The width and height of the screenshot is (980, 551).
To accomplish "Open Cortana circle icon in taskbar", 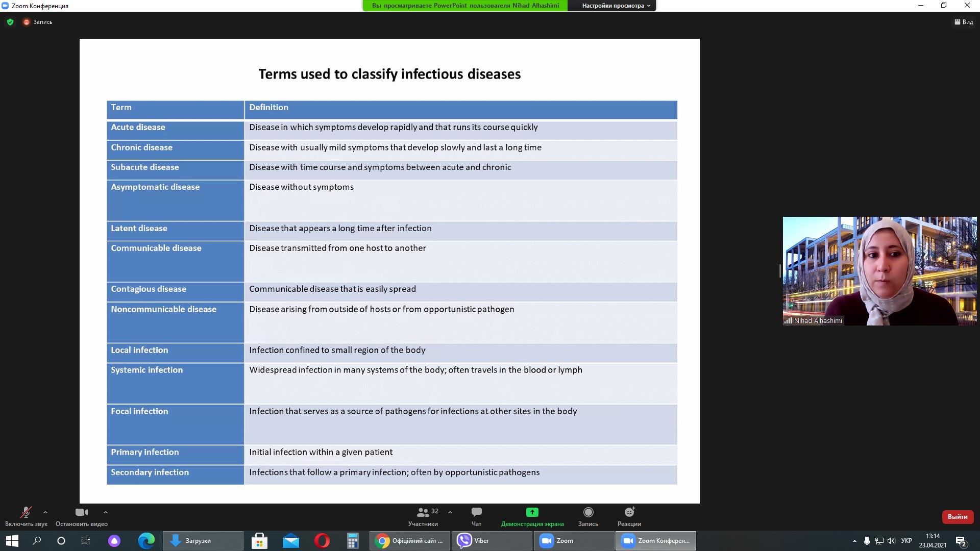I will [61, 541].
